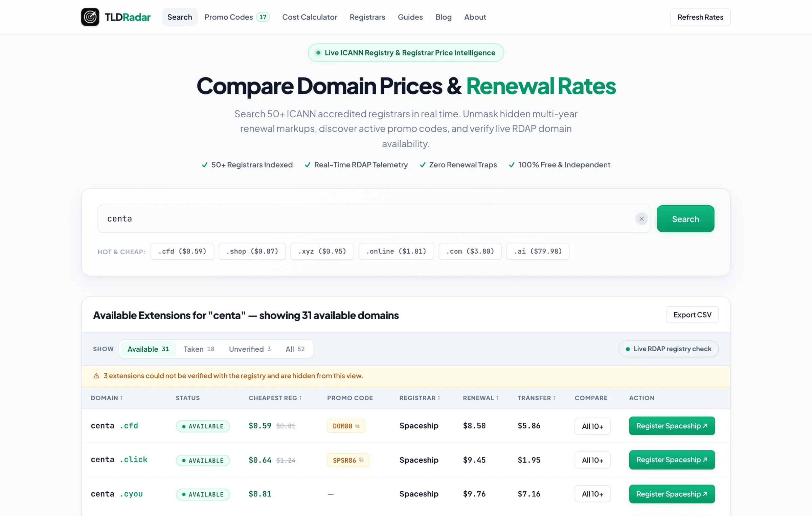This screenshot has width=812, height=516.
Task: Click the $9.45 renewal price
Action: click(x=474, y=460)
